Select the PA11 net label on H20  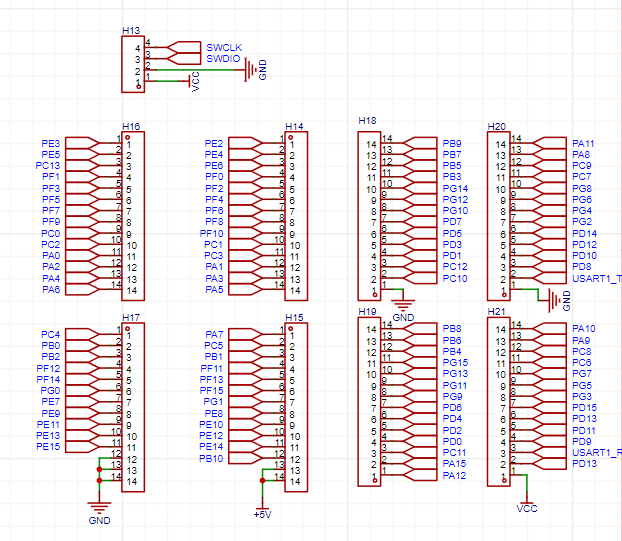pyautogui.click(x=583, y=144)
